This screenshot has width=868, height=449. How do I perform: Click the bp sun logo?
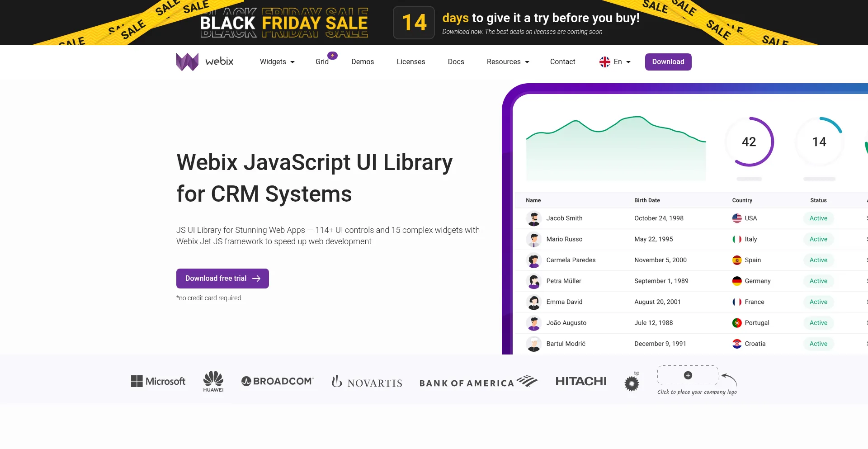tap(632, 383)
